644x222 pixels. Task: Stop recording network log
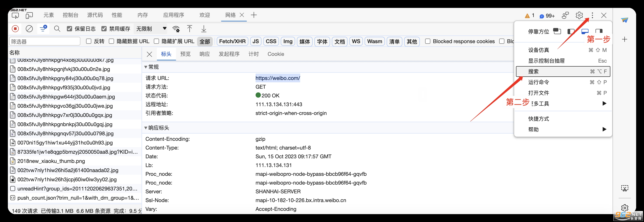point(15,29)
